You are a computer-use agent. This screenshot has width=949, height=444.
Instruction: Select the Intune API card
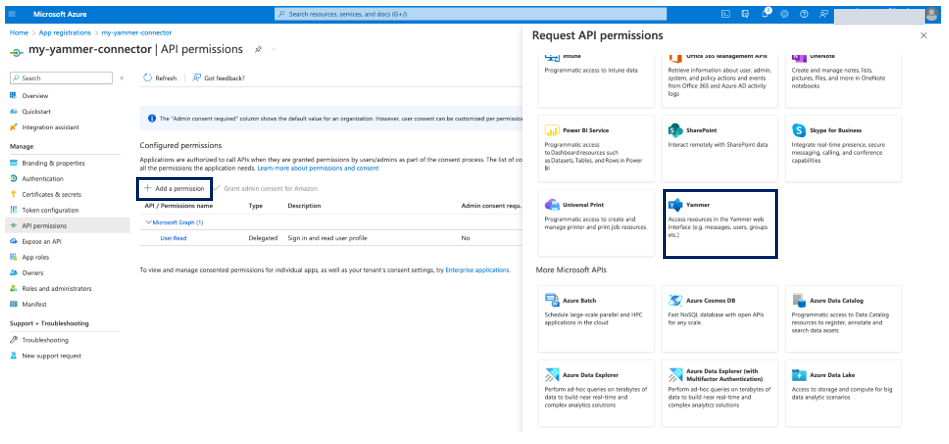[x=596, y=81]
